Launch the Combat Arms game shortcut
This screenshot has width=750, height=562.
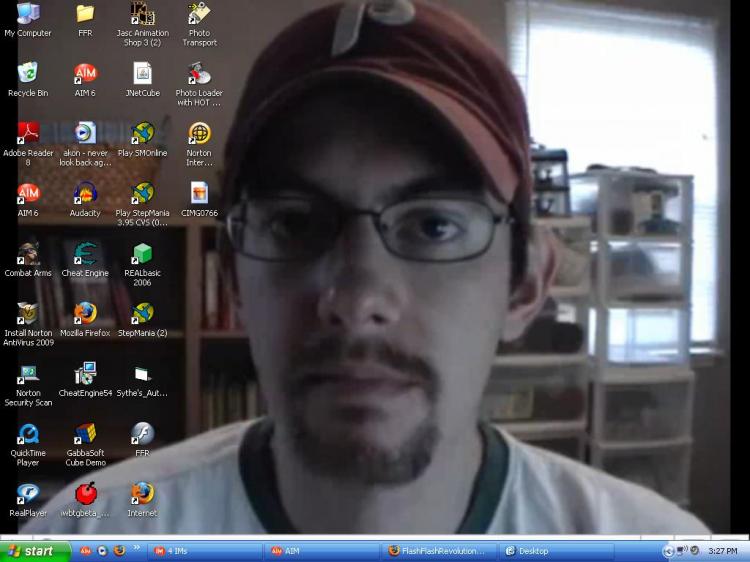tap(28, 253)
